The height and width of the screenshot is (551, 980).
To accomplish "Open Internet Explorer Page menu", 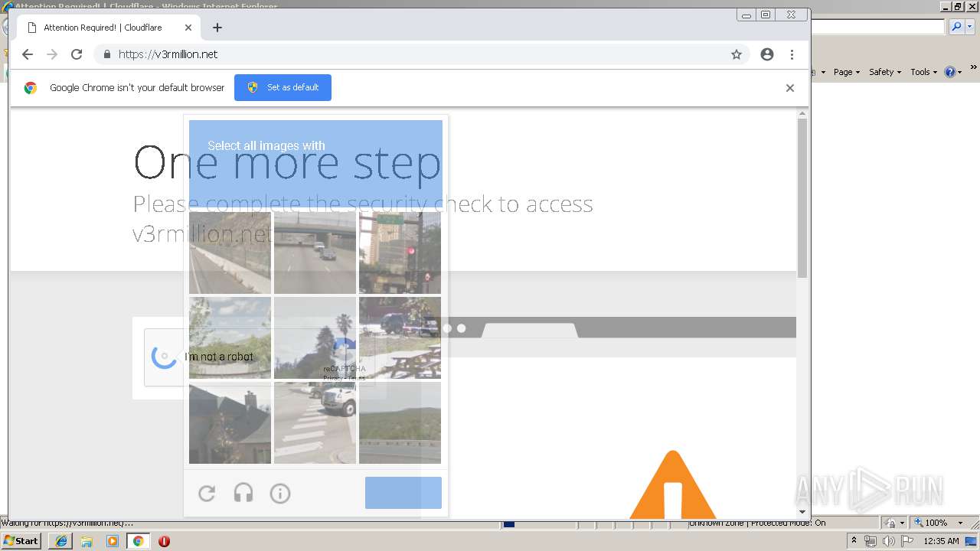I will tap(847, 72).
